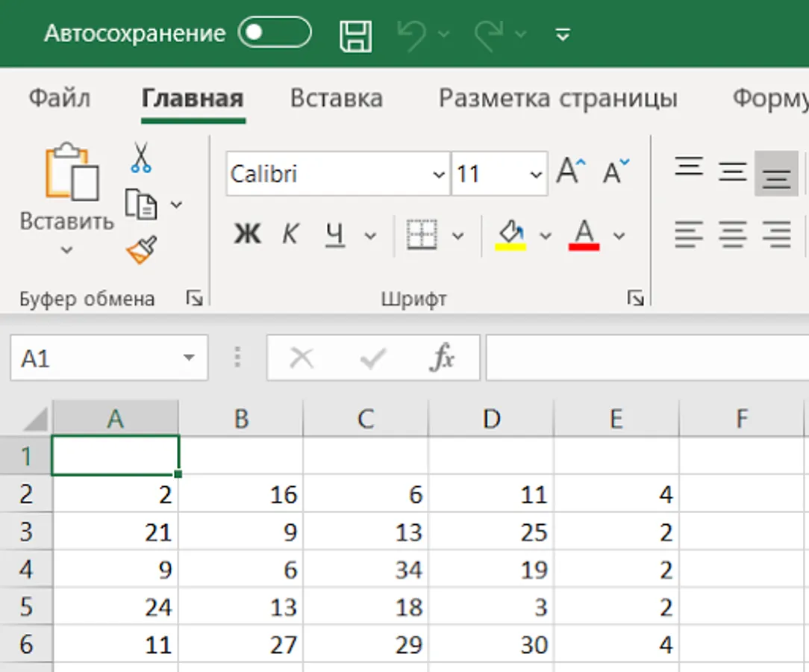Screen dimensions: 809x672
Task: Increase font size with larger A icon
Action: point(571,172)
